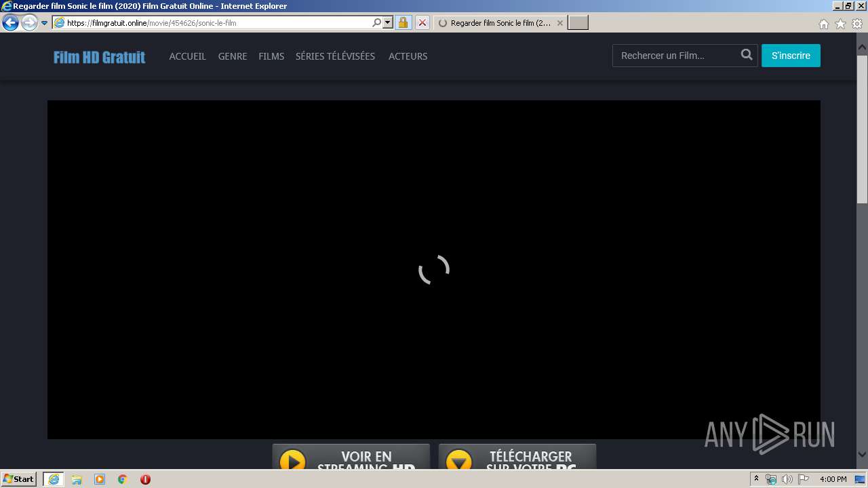The width and height of the screenshot is (868, 488).
Task: Click the security lock icon
Action: click(x=403, y=22)
